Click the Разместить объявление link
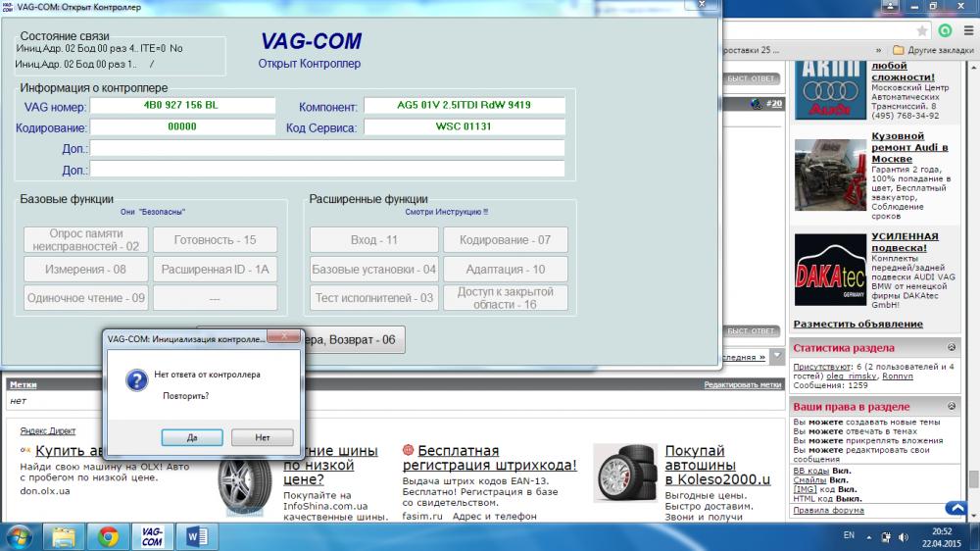Screen dimensions: 980x551 (857, 324)
